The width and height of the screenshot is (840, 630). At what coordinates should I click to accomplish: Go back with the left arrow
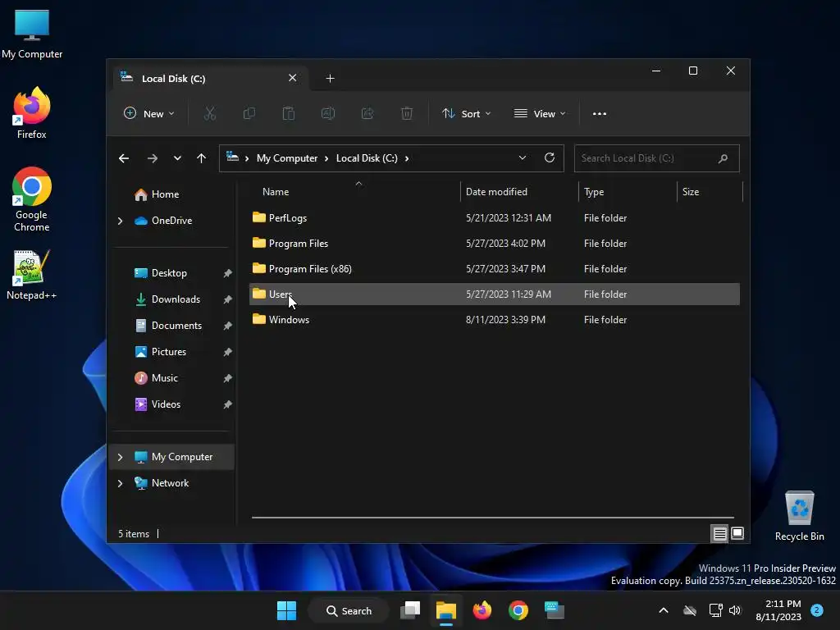point(124,158)
